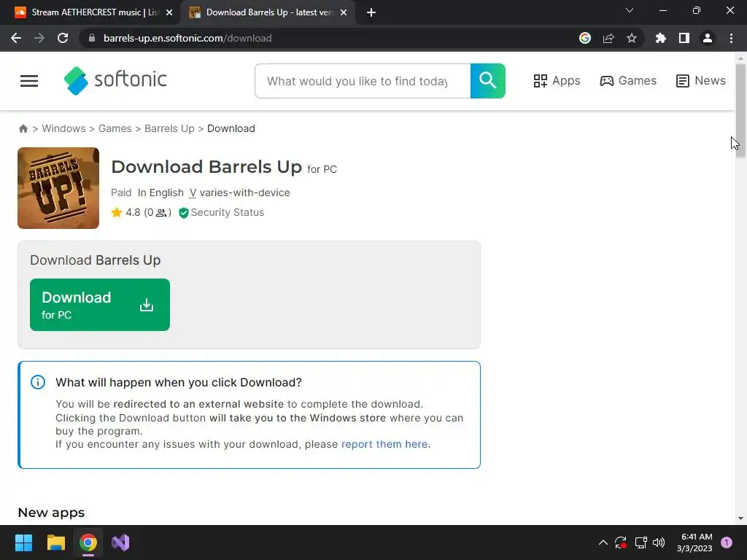Open Chrome three-dot menu
This screenshot has width=747, height=560.
731,38
